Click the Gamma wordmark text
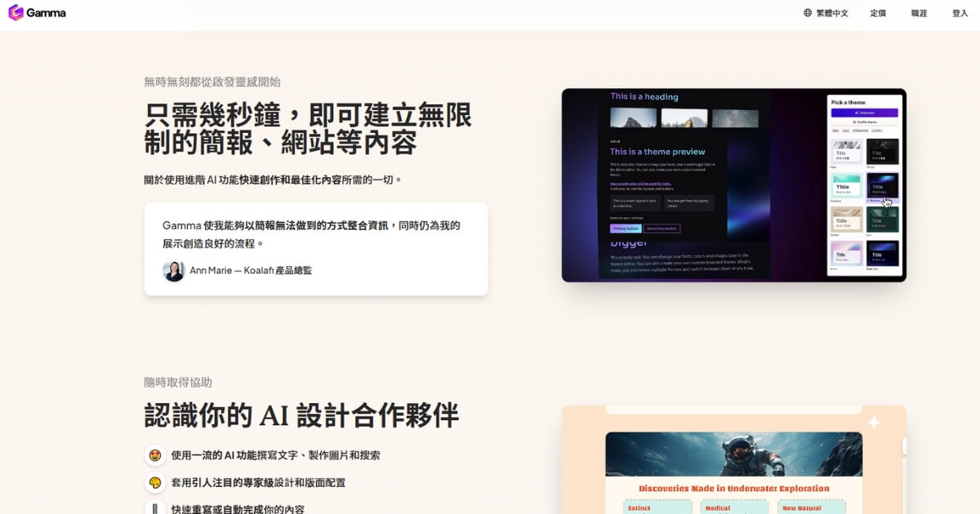 click(46, 13)
